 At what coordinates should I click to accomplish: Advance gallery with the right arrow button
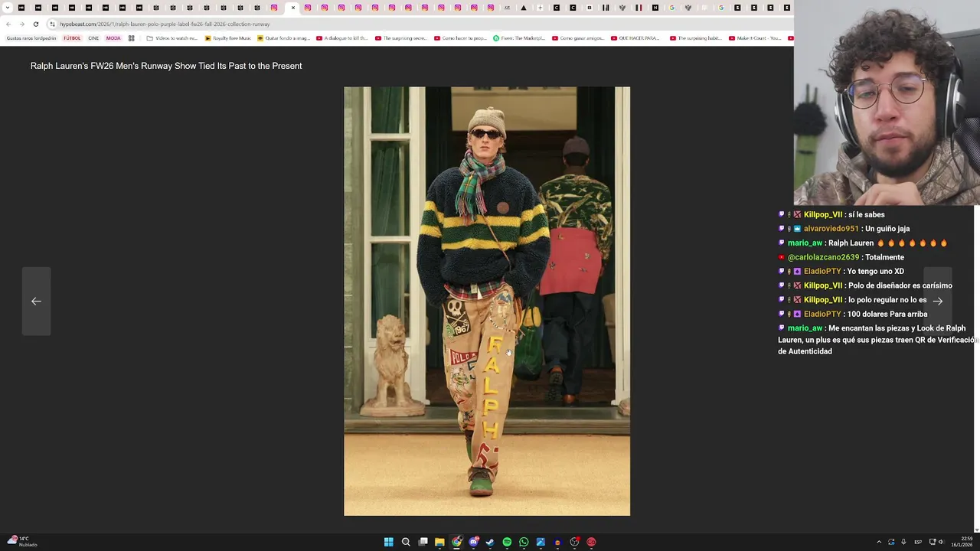click(x=937, y=301)
